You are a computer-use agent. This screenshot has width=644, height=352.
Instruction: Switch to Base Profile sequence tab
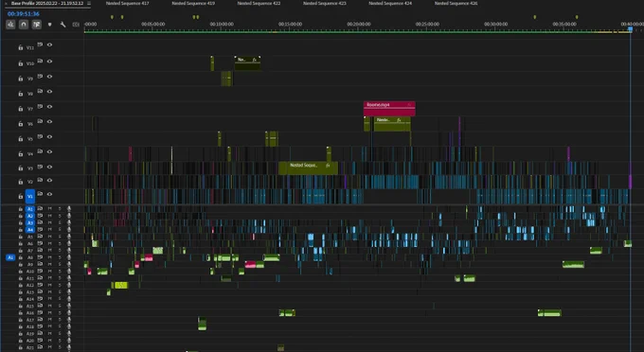(47, 3)
